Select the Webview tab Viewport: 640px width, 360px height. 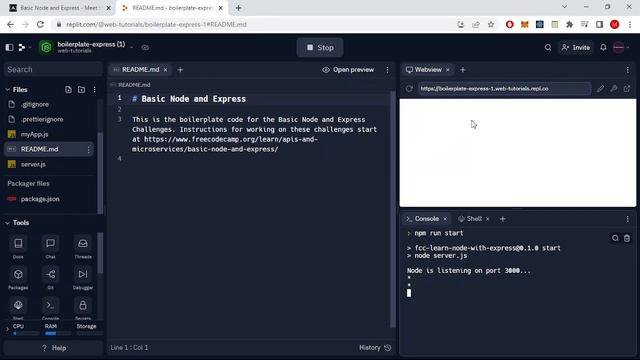click(x=427, y=70)
